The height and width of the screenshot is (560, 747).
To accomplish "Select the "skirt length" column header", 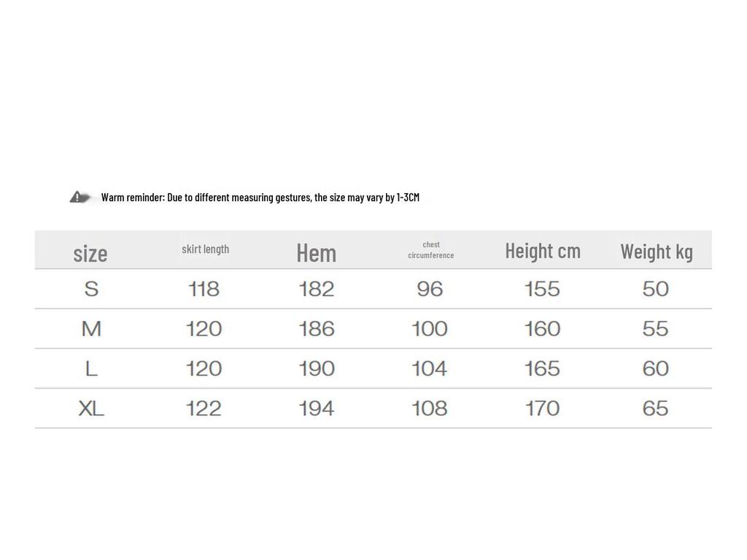I will click(x=205, y=249).
